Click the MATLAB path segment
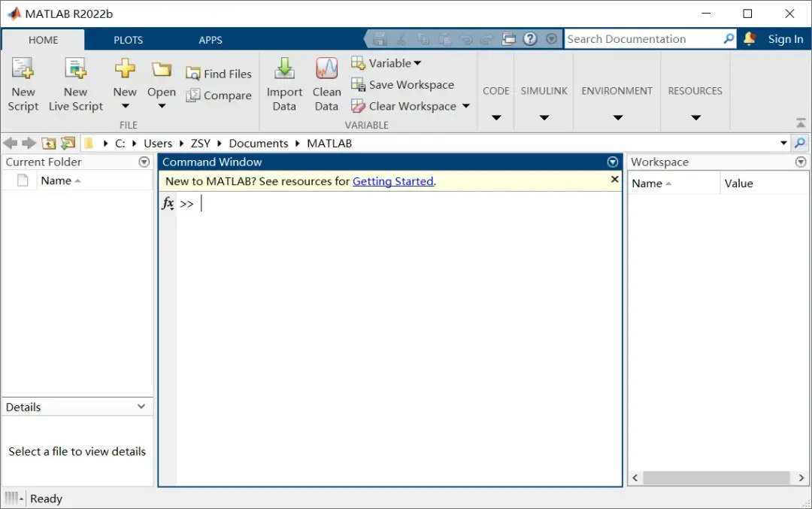The height and width of the screenshot is (509, 812). [x=329, y=144]
